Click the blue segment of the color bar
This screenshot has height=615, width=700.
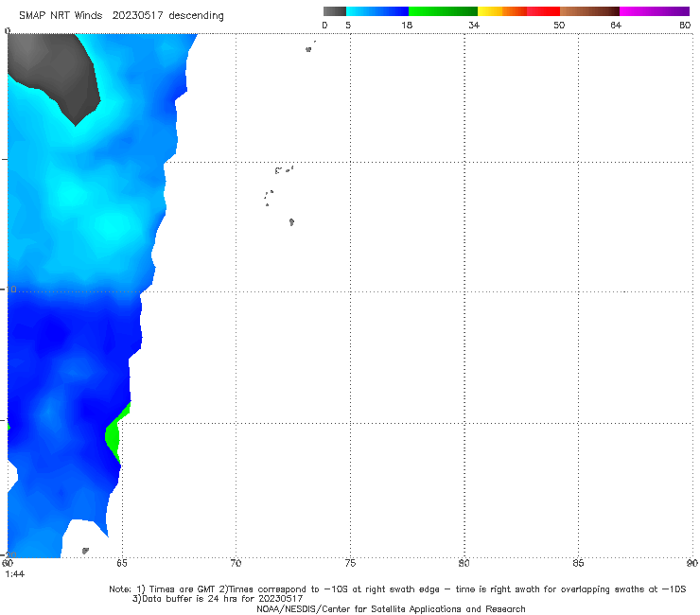377,11
